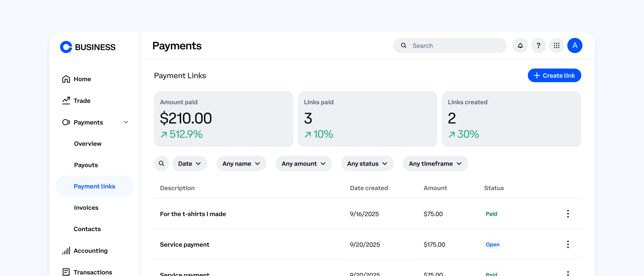Open the notifications bell
Viewport: 644px width, 276px height.
(520, 45)
